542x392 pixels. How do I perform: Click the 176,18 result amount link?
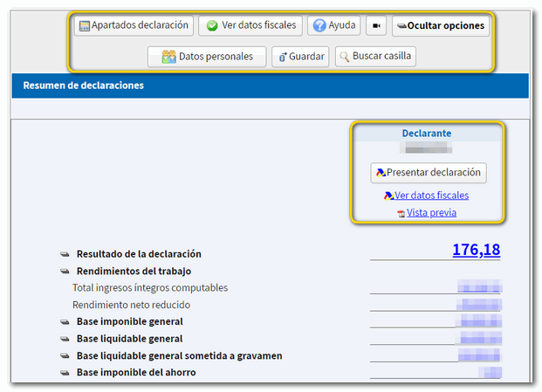coord(476,251)
